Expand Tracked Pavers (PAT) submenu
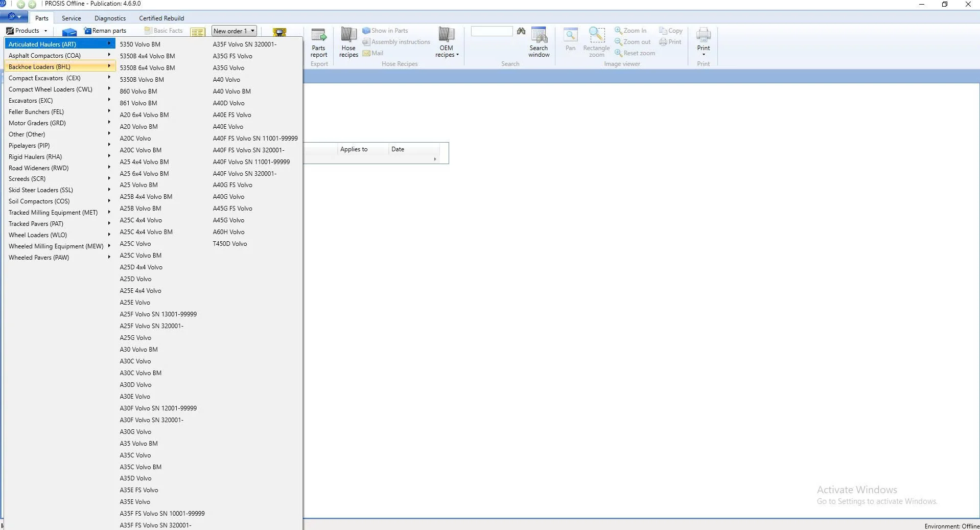 pos(60,224)
